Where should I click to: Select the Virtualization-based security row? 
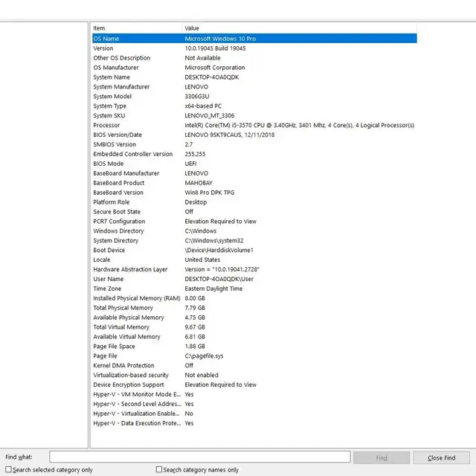254,375
